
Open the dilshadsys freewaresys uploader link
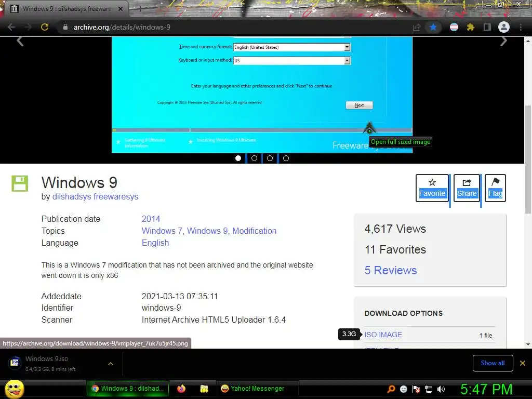click(95, 197)
